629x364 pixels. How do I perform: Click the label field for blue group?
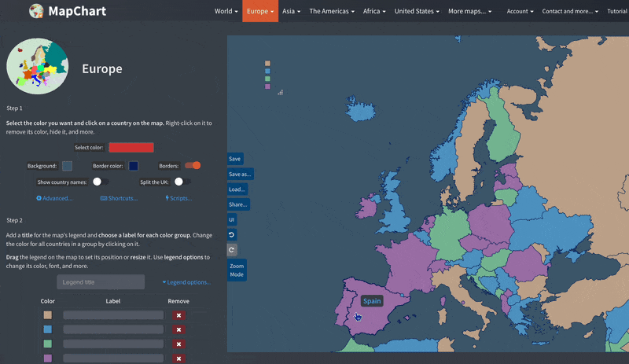point(113,329)
